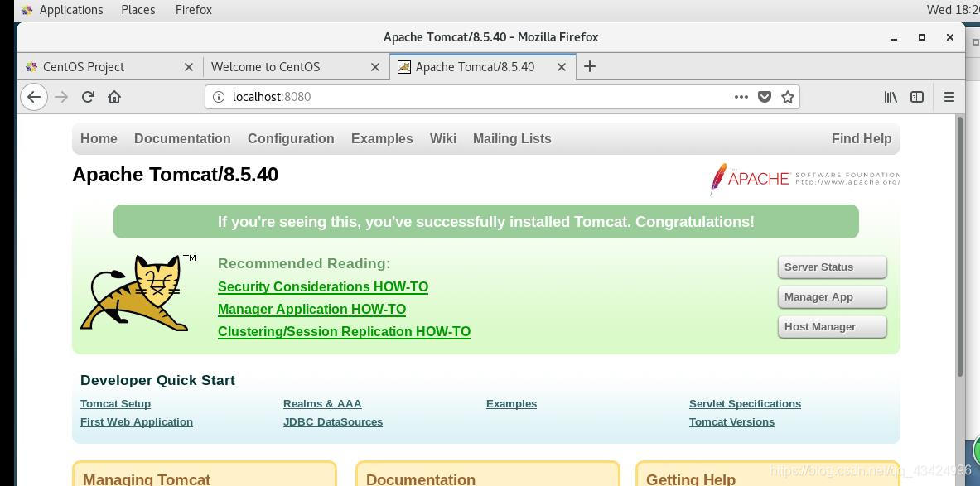Open Examples in the top navigation bar
This screenshot has height=486, width=980.
[382, 138]
